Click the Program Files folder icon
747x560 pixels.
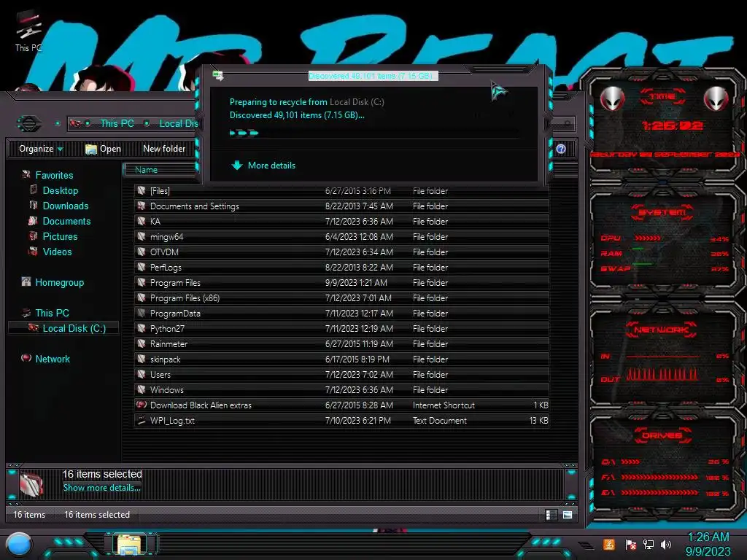142,282
